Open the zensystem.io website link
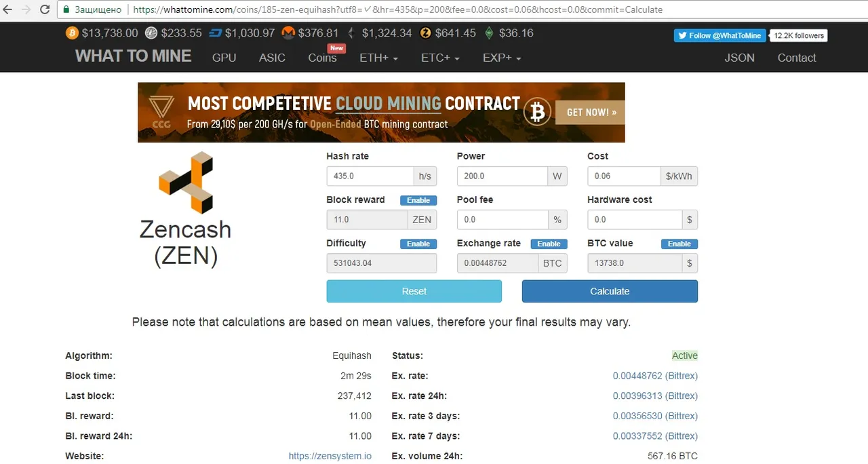868x464 pixels. click(330, 456)
